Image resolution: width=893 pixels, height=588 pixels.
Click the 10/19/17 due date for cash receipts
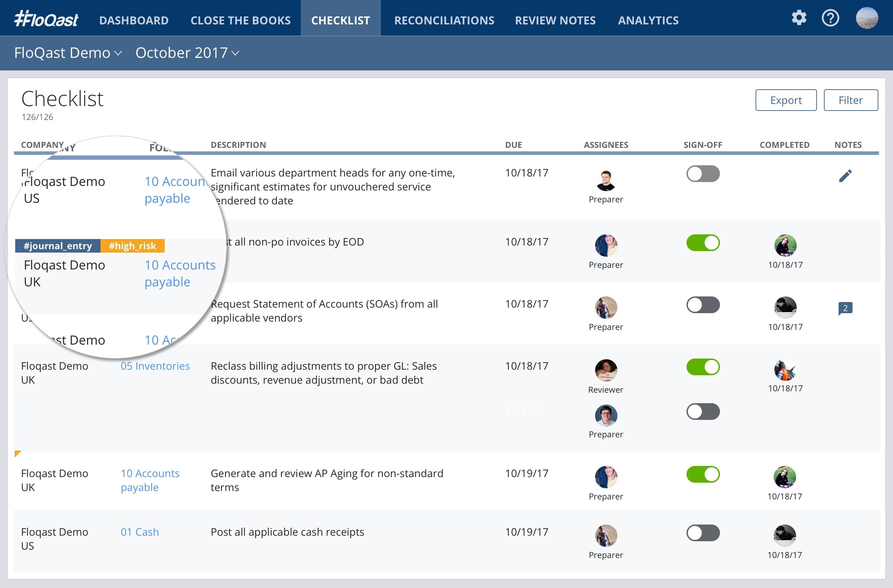526,532
